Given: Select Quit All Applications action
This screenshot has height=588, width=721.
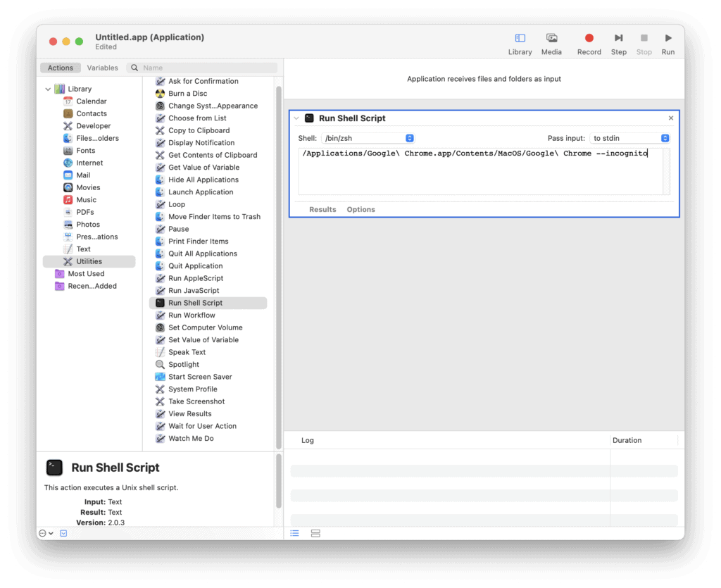Looking at the screenshot, I should (x=202, y=254).
